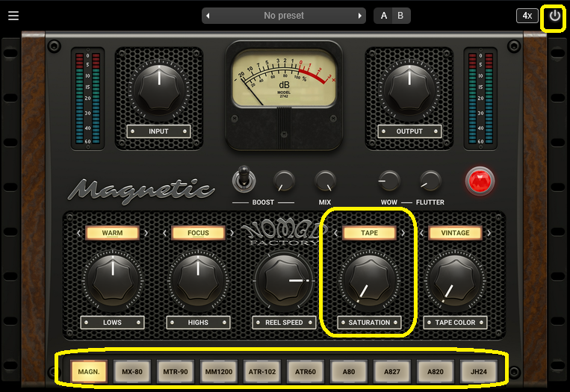Open the hamburger menu

[x=13, y=16]
